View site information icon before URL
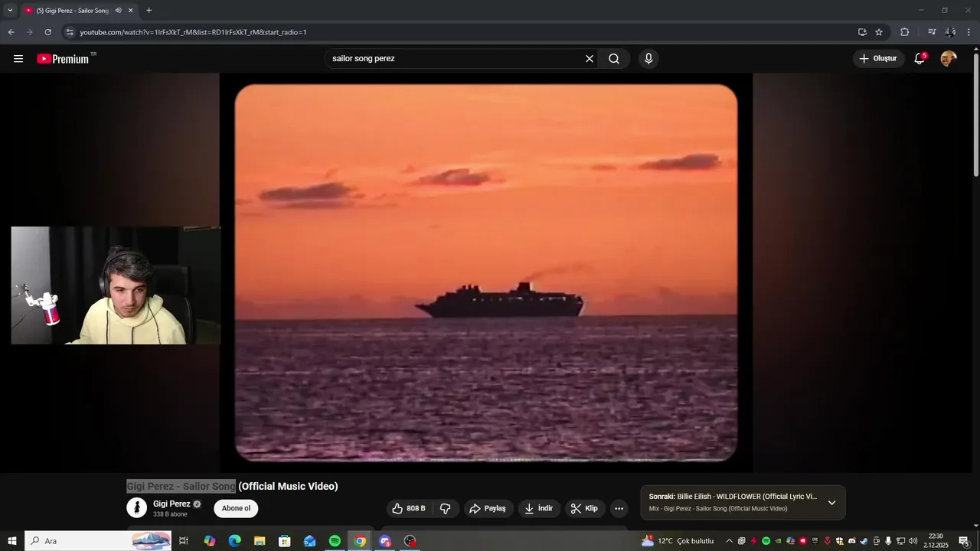Viewport: 980px width, 551px height. pyautogui.click(x=69, y=32)
